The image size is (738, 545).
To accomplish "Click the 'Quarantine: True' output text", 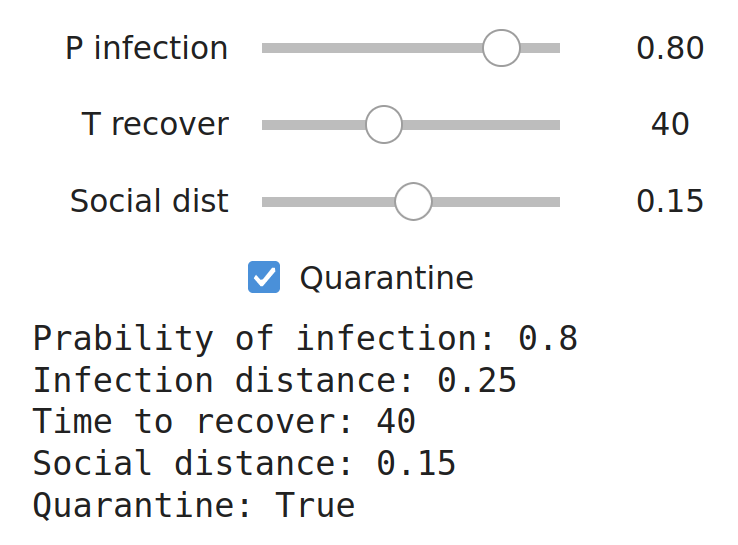I will pos(193,505).
